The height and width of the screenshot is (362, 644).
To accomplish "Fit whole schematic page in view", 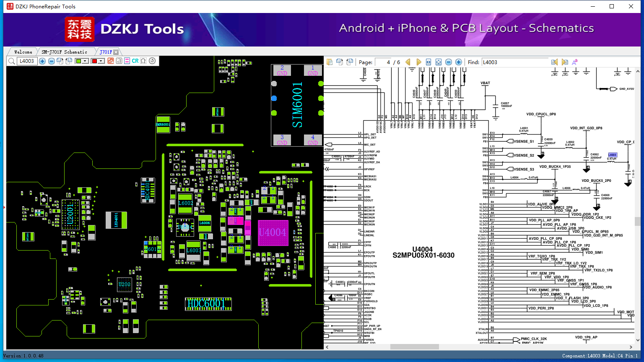I will click(439, 62).
